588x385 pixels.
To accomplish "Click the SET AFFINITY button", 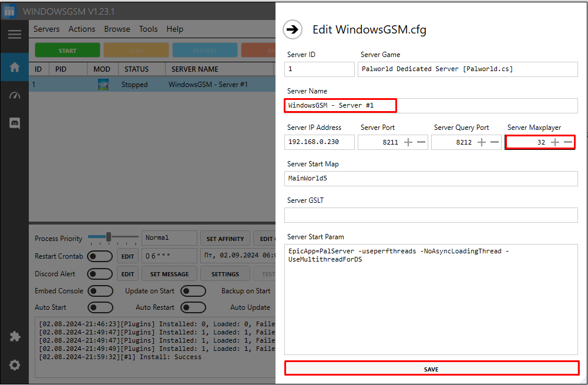I will tap(225, 239).
